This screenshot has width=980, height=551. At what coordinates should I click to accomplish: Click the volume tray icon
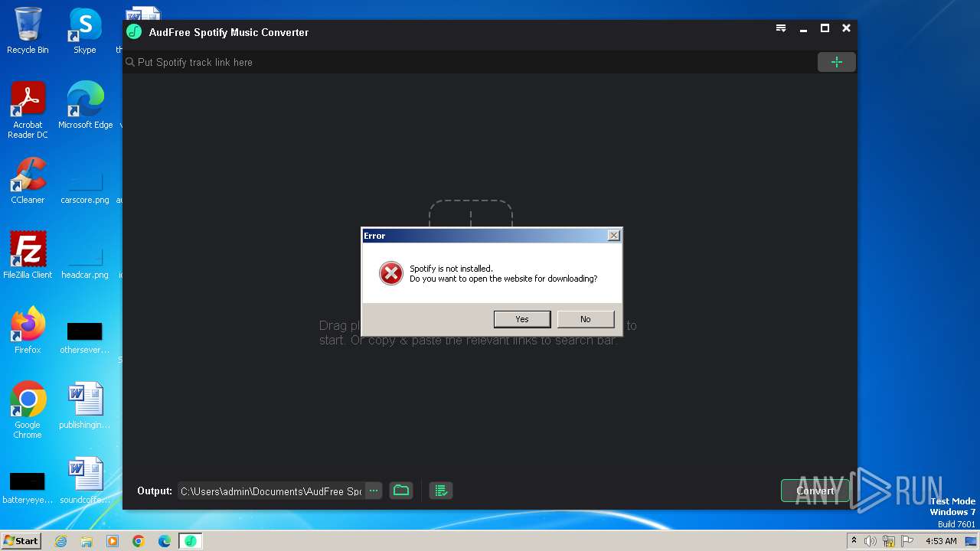(x=871, y=541)
